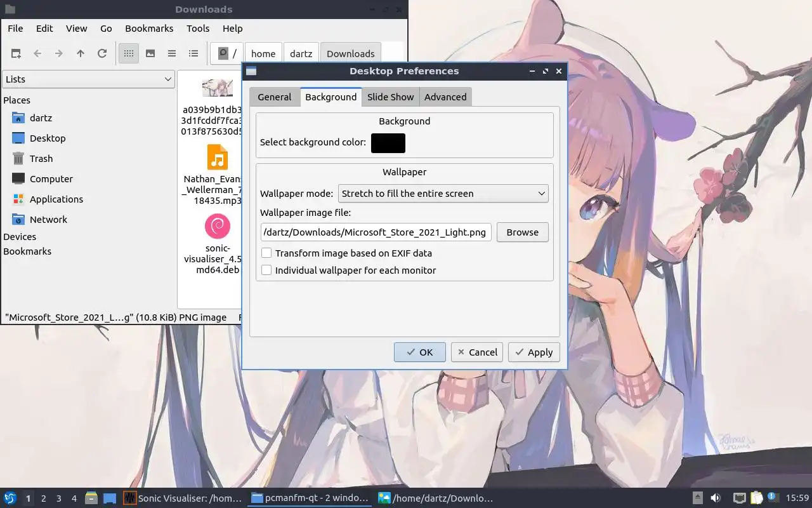Screen dimensions: 812x508
Task: Select the a039b9b1db3 image thumbnail
Action: pos(218,87)
